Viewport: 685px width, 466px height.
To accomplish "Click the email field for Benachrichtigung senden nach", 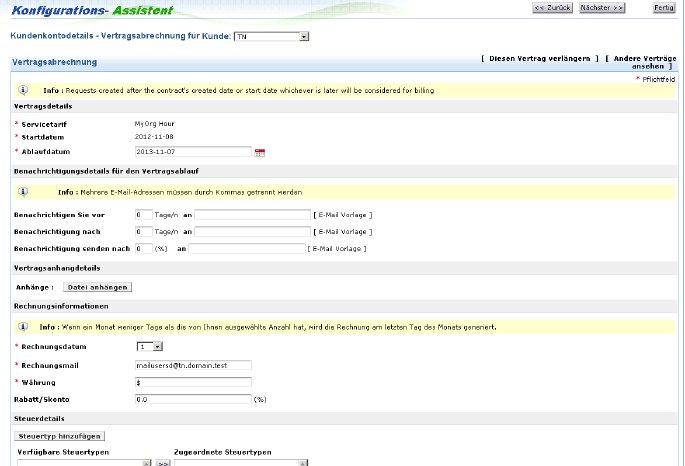I will click(247, 249).
